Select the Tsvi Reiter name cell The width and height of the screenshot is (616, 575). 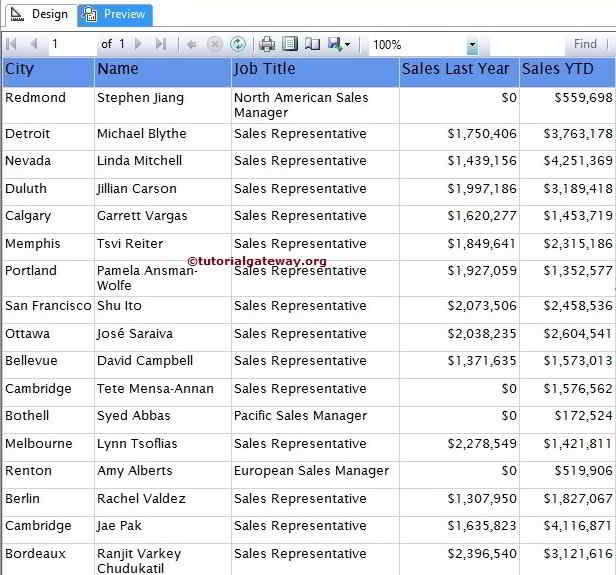click(x=163, y=247)
